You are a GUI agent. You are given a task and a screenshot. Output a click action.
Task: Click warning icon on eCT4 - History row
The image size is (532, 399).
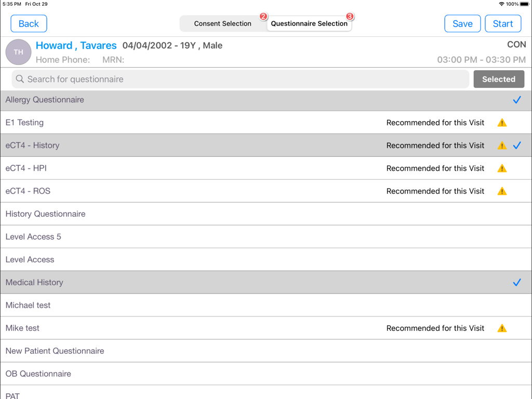tap(502, 146)
